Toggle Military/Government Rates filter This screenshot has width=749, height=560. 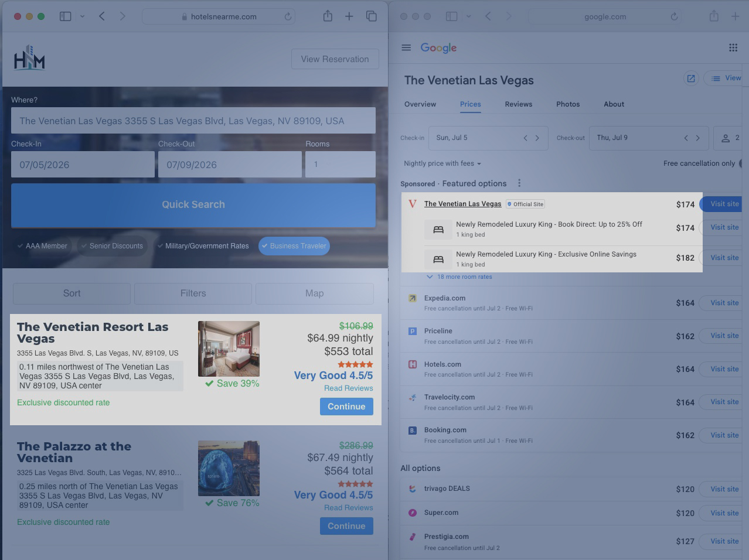point(203,246)
